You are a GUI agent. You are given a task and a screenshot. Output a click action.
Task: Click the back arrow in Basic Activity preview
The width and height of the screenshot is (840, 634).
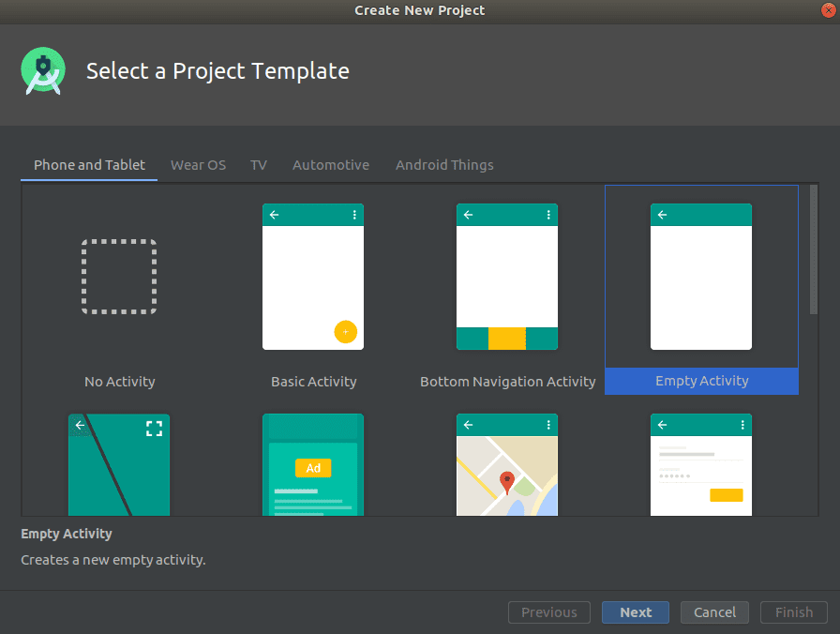275,215
